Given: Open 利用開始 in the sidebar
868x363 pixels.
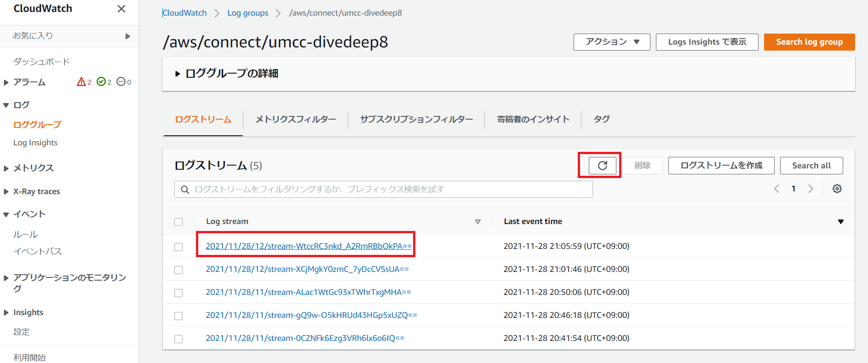Looking at the screenshot, I should pos(29,357).
